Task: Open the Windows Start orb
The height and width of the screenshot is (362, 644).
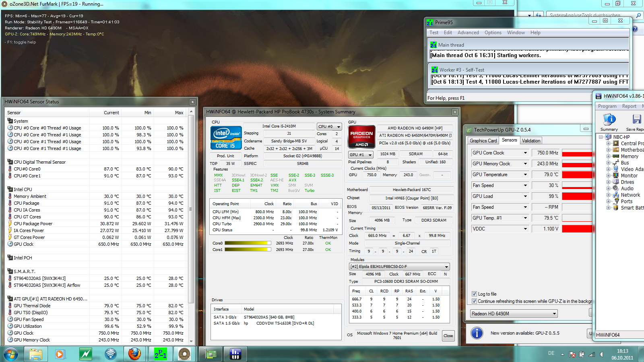Action: click(11, 354)
